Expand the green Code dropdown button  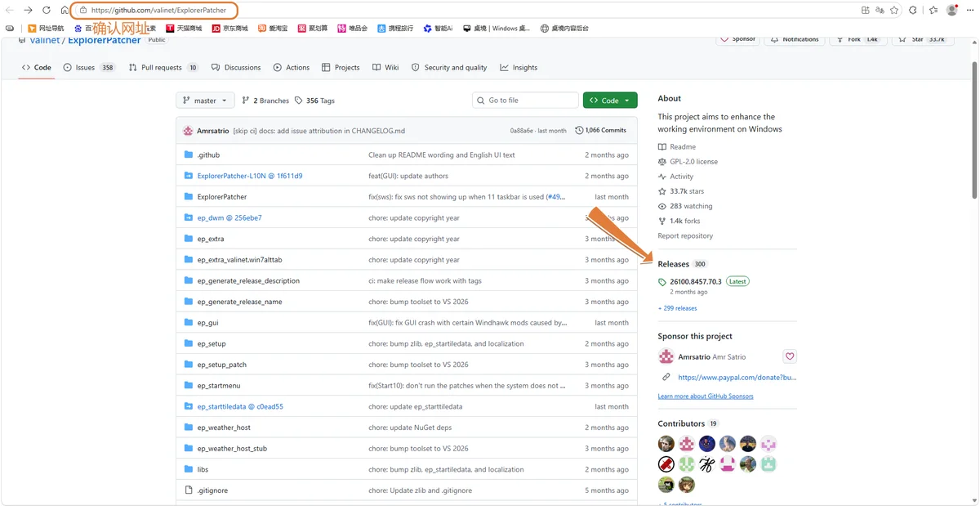pyautogui.click(x=610, y=101)
